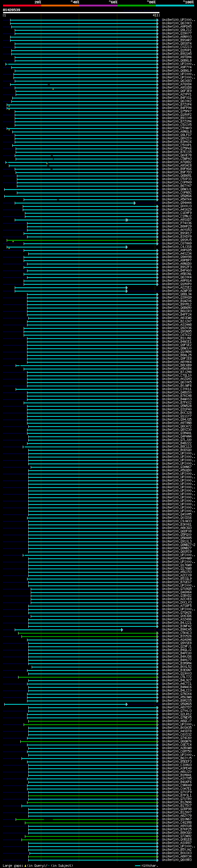The image size is (197, 868).
Task: Click label UniRef100_B5EEF3
Action: pos(177,761)
